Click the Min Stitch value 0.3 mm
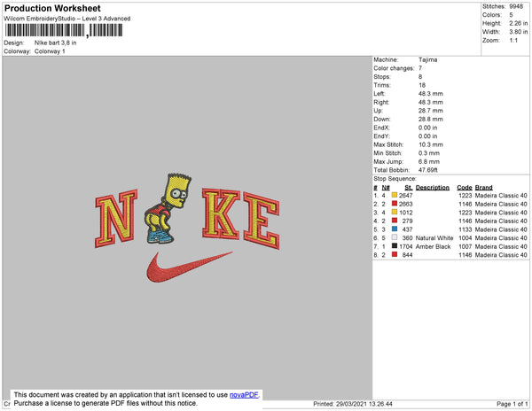 (429, 153)
